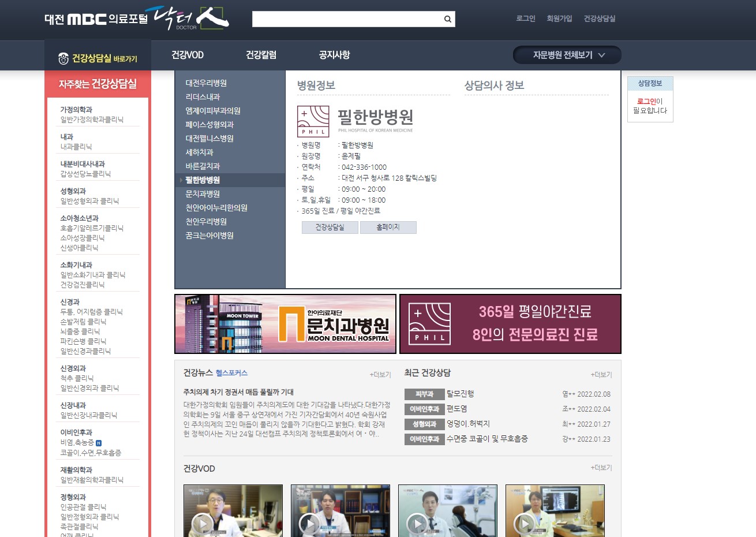Viewport: 756px width, 537px height.
Task: Click the 척추 클리닉 sidebar link
Action: point(77,378)
